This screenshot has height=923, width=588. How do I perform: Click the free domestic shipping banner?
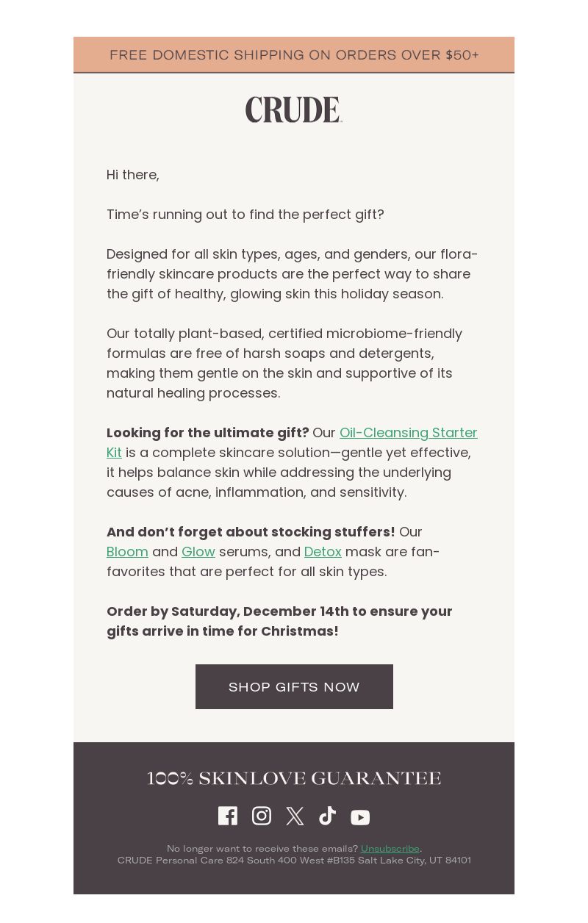pyautogui.click(x=294, y=55)
